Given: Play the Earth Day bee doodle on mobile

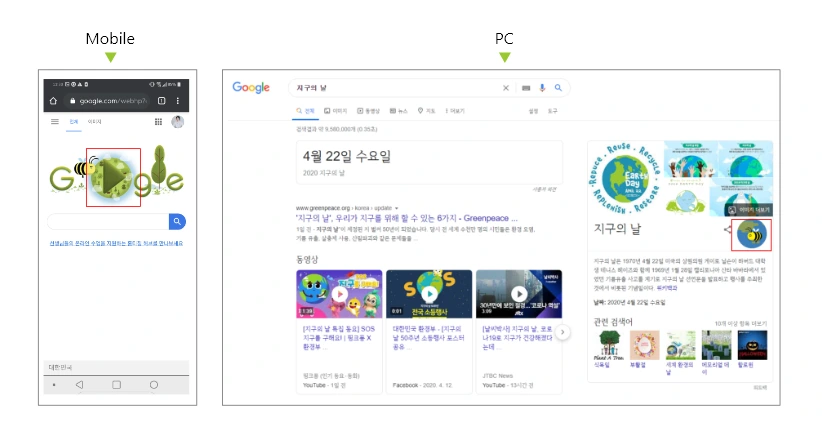Looking at the screenshot, I should point(114,177).
